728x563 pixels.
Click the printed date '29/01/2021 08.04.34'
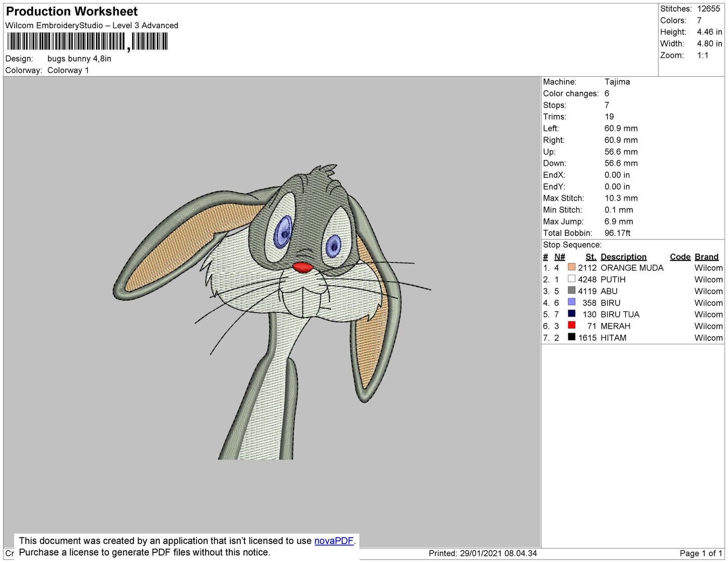[498, 553]
